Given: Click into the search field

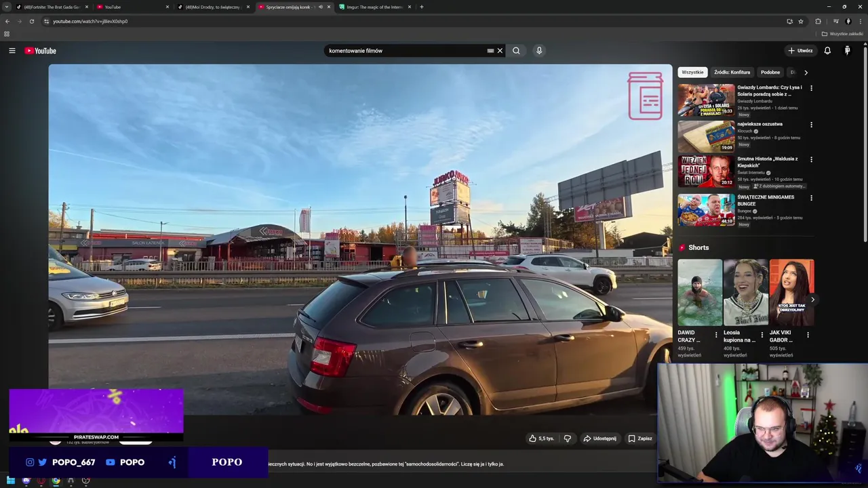Looking at the screenshot, I should pos(406,51).
